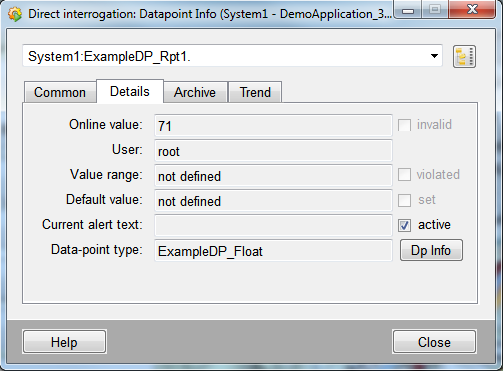Uncheck the active alert checkbox
503x371 pixels.
click(x=404, y=225)
